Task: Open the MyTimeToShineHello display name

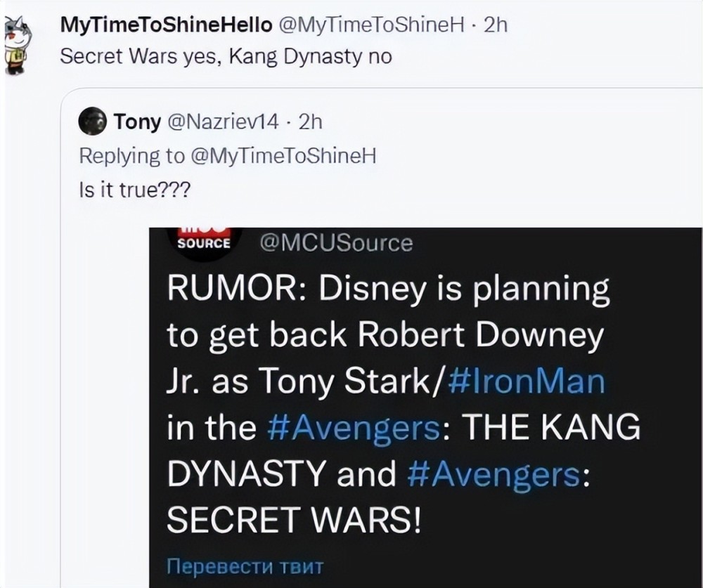Action: click(x=166, y=25)
